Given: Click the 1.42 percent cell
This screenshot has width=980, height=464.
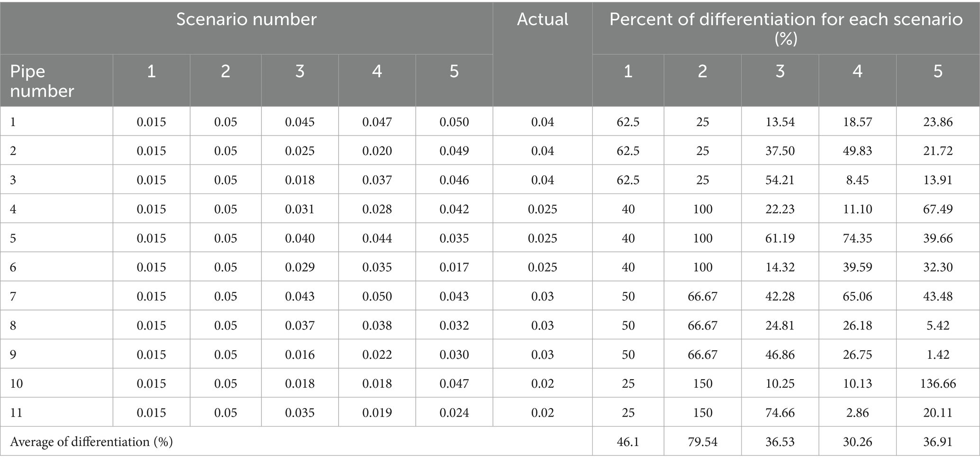Looking at the screenshot, I should click(937, 355).
